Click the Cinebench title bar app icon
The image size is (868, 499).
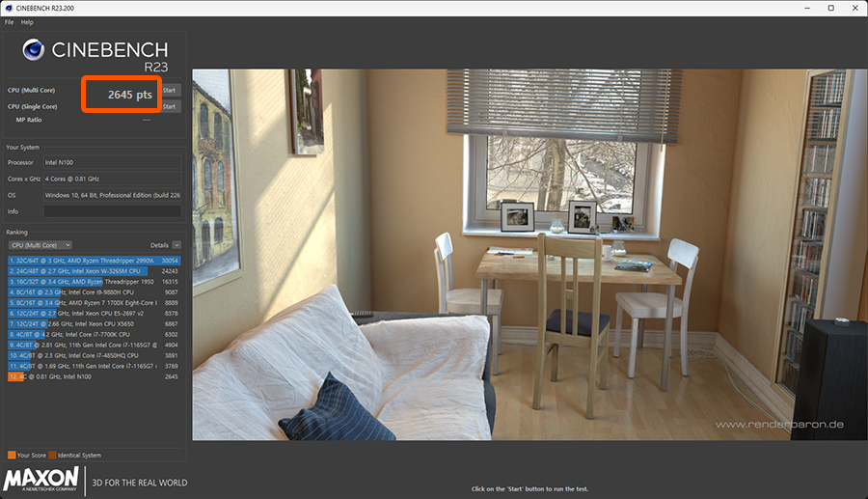tap(9, 8)
